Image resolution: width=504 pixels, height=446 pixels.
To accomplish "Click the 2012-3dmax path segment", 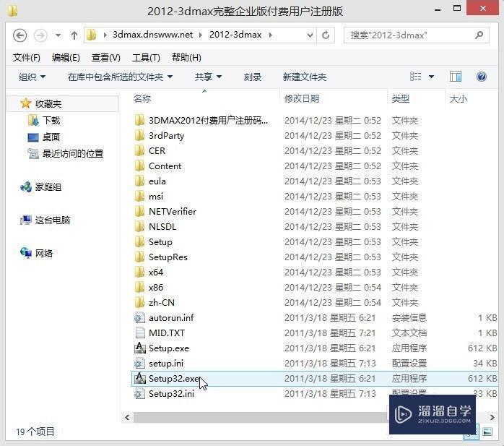I will click(x=235, y=35).
